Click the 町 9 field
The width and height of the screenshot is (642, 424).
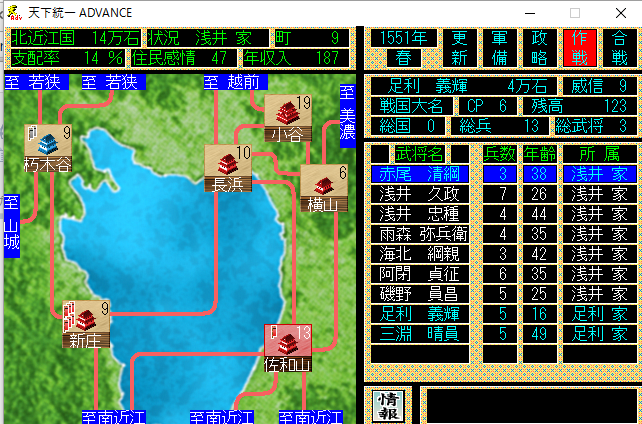312,38
